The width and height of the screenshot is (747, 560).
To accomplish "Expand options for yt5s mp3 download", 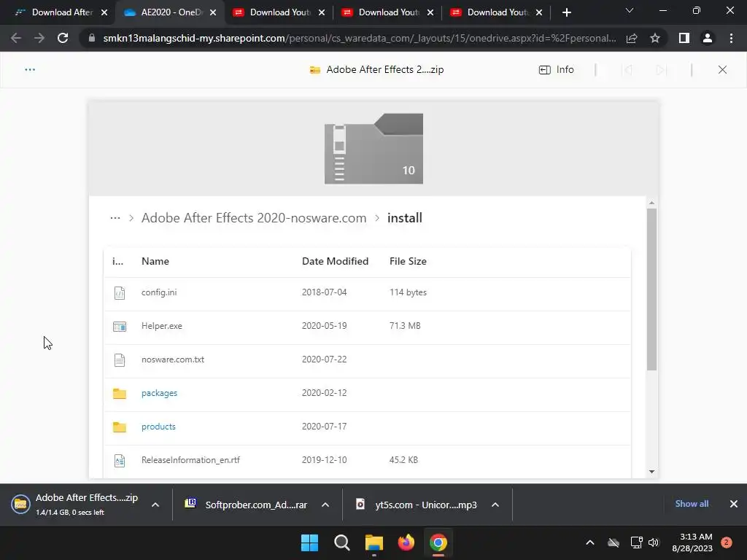I will (495, 505).
